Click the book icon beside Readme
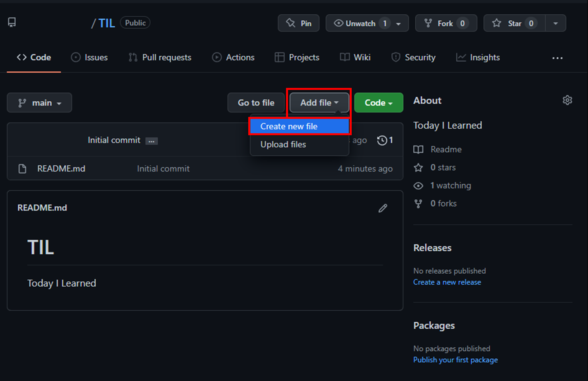Viewport: 588px width, 381px height. [x=418, y=150]
